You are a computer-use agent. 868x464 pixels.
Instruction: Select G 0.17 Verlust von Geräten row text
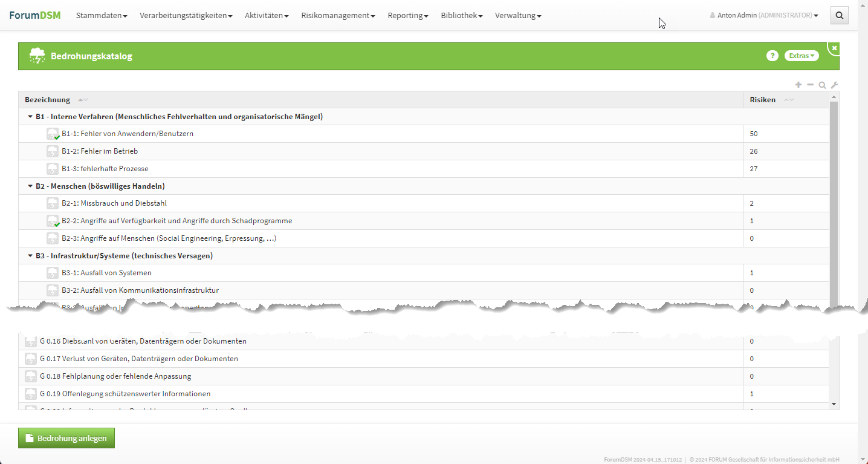pyautogui.click(x=139, y=359)
